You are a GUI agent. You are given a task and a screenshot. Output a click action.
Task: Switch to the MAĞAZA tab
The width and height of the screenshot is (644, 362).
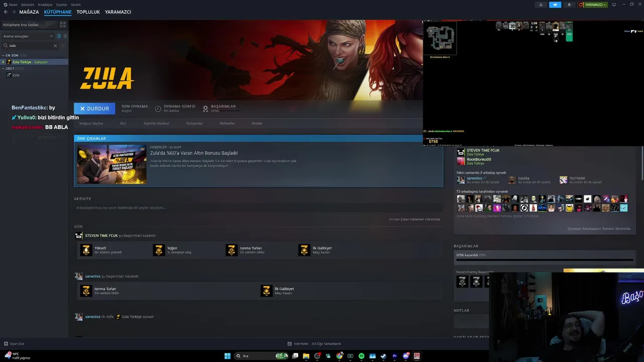[x=29, y=12]
